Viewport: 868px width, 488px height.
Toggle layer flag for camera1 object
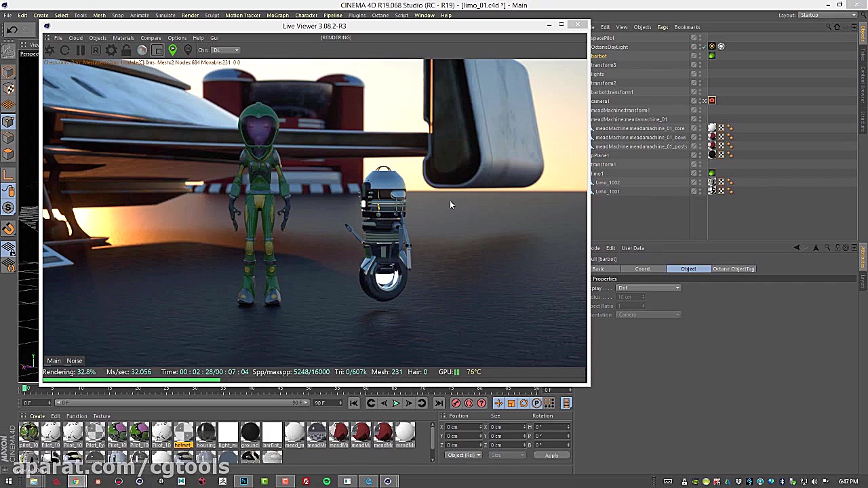[x=694, y=101]
